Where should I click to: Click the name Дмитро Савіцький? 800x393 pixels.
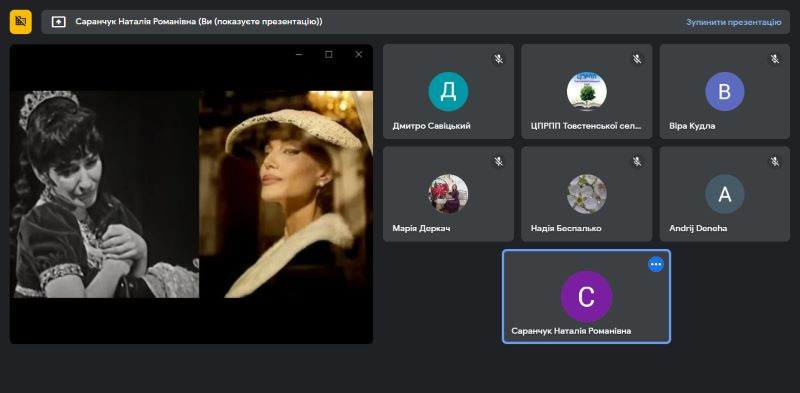click(x=431, y=126)
